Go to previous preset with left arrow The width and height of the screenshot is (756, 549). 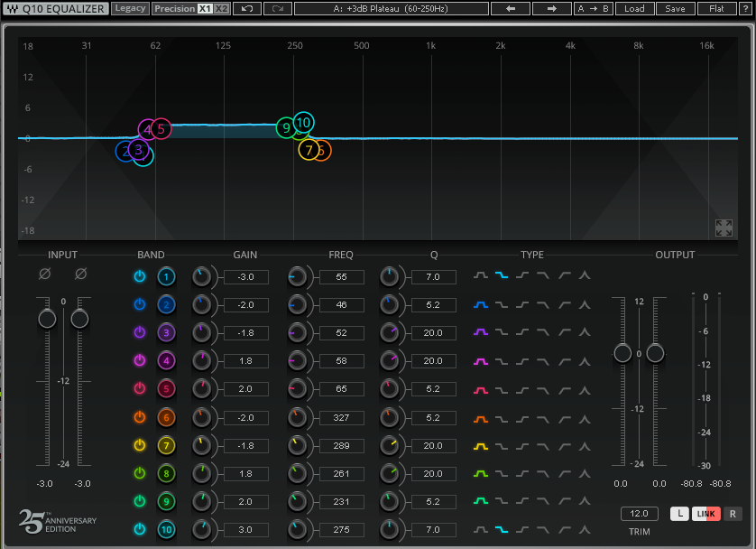coord(511,9)
